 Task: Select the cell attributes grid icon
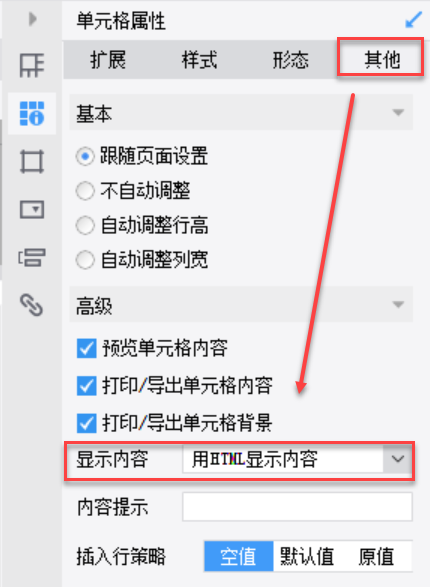32,113
